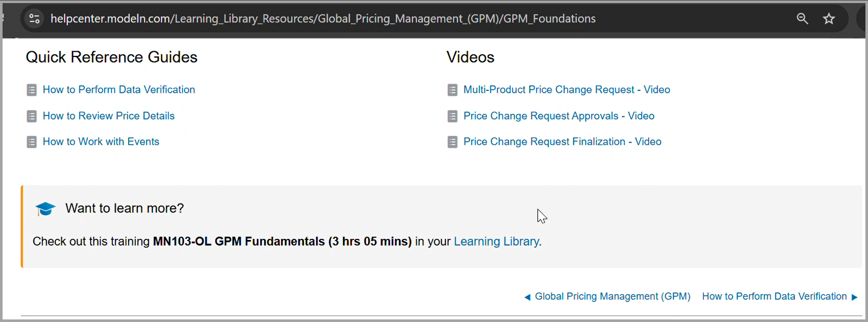Image resolution: width=868 pixels, height=322 pixels.
Task: Click document icon beside How to Work with Events
Action: point(32,142)
